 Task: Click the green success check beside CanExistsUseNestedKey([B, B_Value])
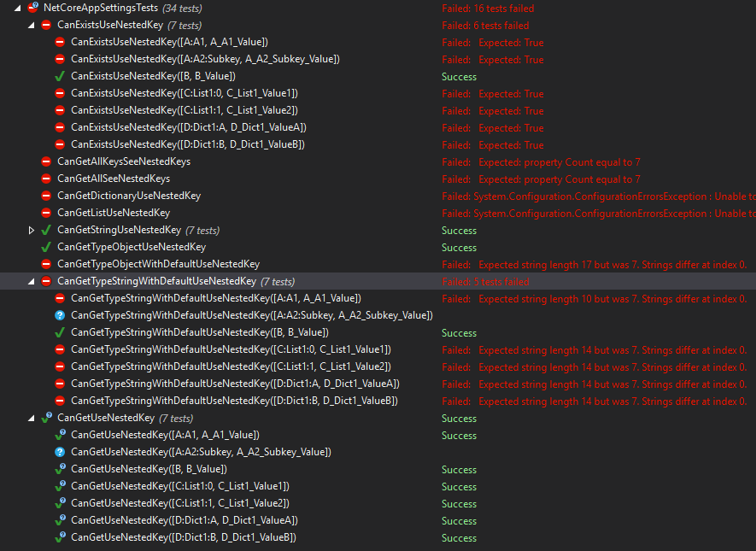[x=59, y=76]
